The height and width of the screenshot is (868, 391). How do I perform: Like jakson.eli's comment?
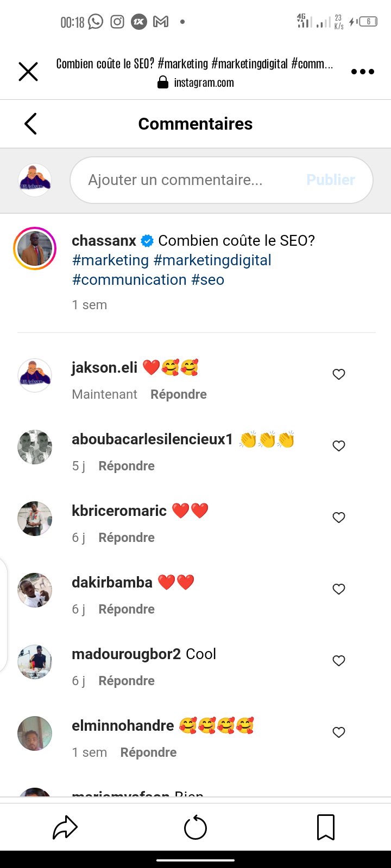coord(339,374)
